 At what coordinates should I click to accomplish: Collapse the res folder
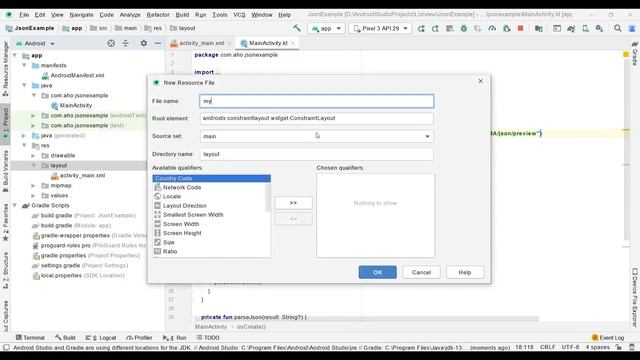coord(24,145)
